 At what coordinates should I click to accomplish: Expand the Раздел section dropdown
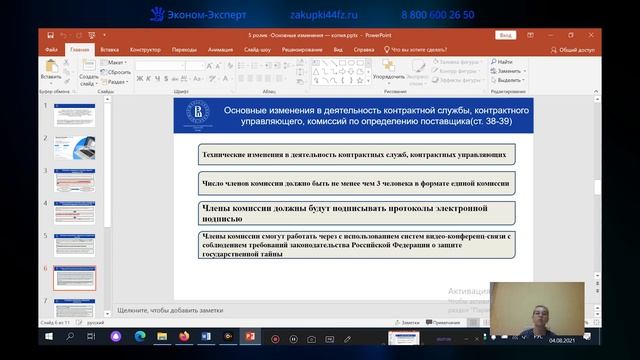click(x=115, y=82)
